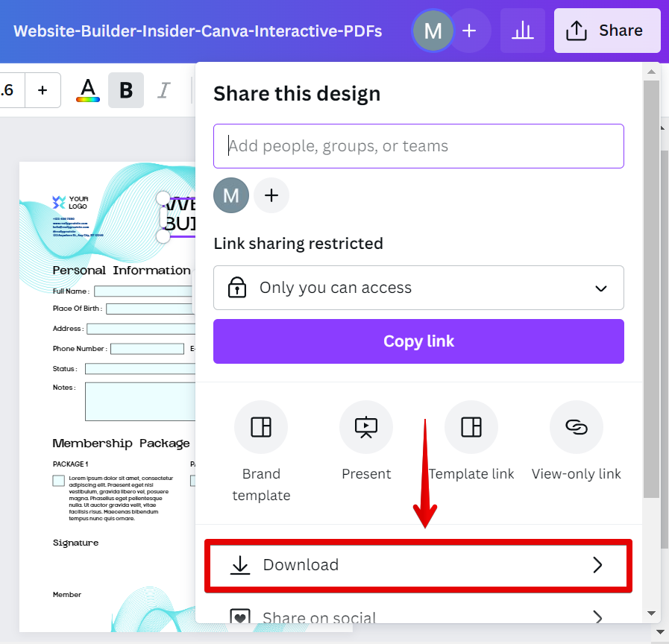Select Download from share menu
This screenshot has width=669, height=644.
[x=301, y=565]
